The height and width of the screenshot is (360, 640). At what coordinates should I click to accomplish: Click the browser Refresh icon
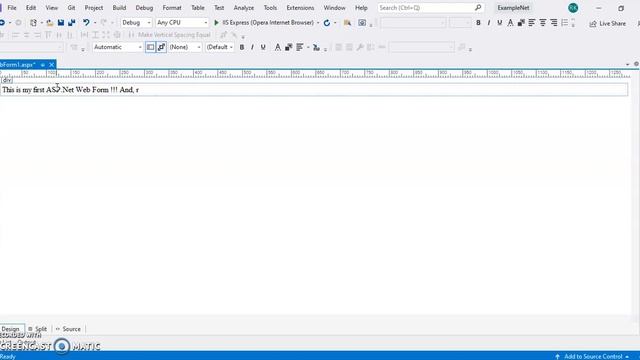327,23
